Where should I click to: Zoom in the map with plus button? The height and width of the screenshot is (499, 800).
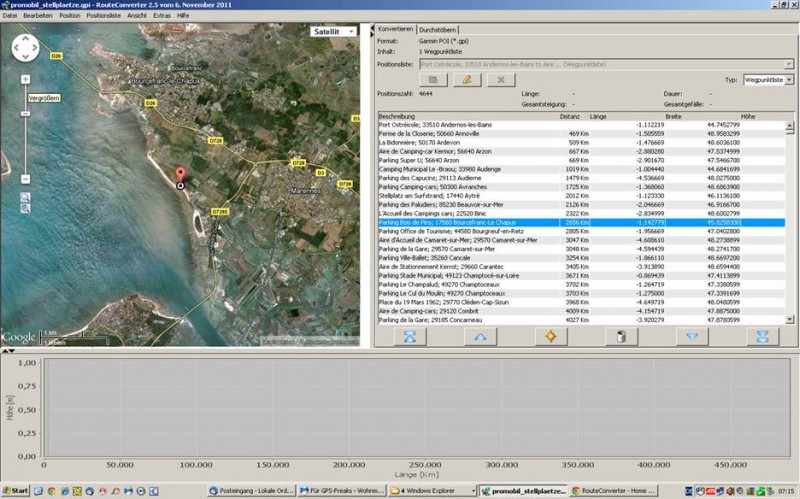pyautogui.click(x=26, y=79)
